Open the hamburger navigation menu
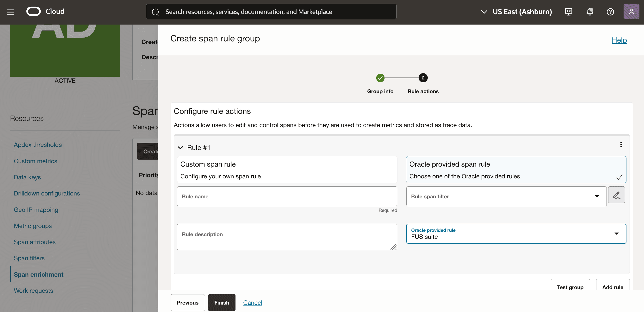 pos(11,12)
